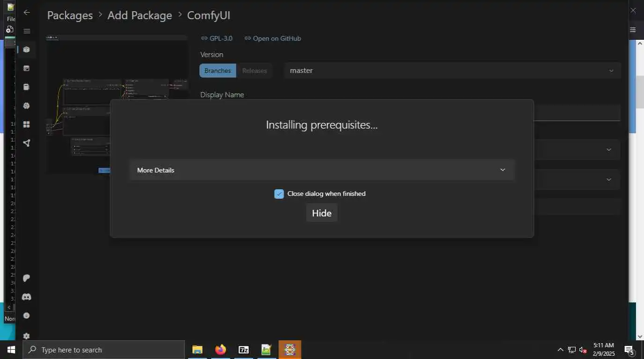Open 7-Zip from the taskbar
This screenshot has width=644, height=359.
point(243,350)
